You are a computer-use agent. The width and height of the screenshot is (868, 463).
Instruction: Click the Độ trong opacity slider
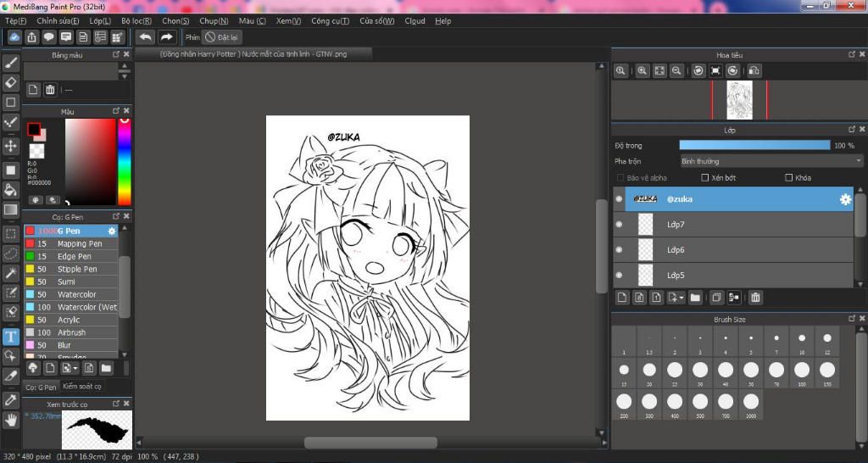(x=754, y=145)
